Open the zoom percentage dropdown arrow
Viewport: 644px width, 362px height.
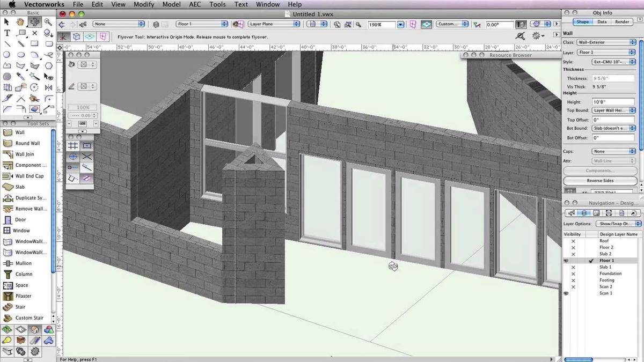pyautogui.click(x=400, y=25)
